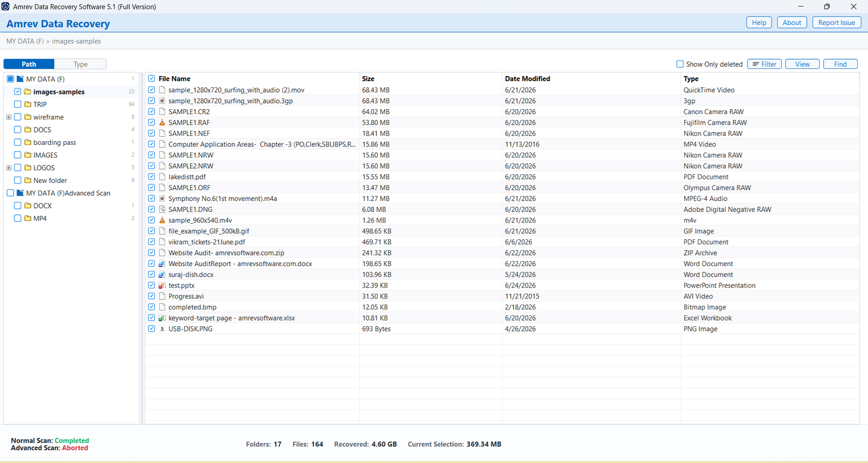Click the audio icon of Symphony No.6 m4a file
The width and height of the screenshot is (868, 463).
(162, 199)
